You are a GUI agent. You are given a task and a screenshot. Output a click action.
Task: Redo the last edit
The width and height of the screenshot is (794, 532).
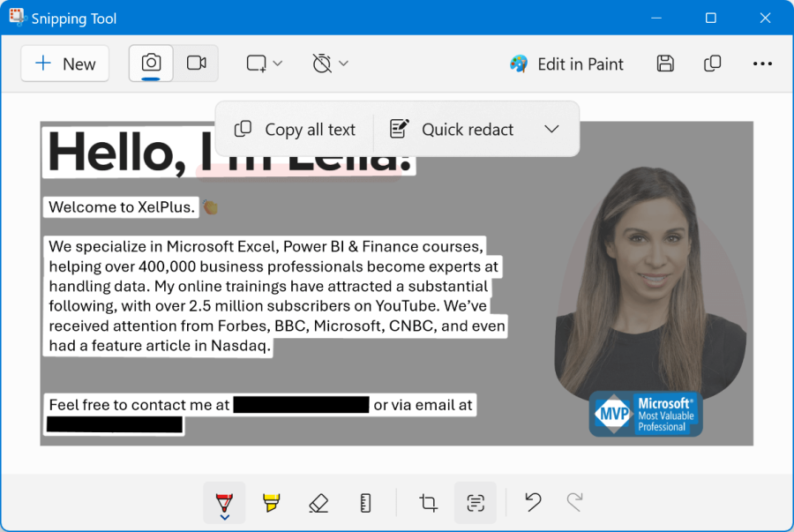pos(574,503)
